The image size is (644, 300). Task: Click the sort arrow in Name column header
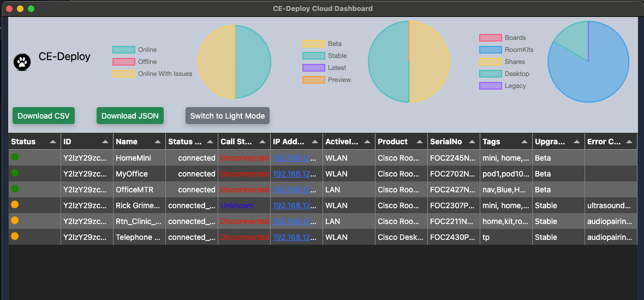coord(158,142)
